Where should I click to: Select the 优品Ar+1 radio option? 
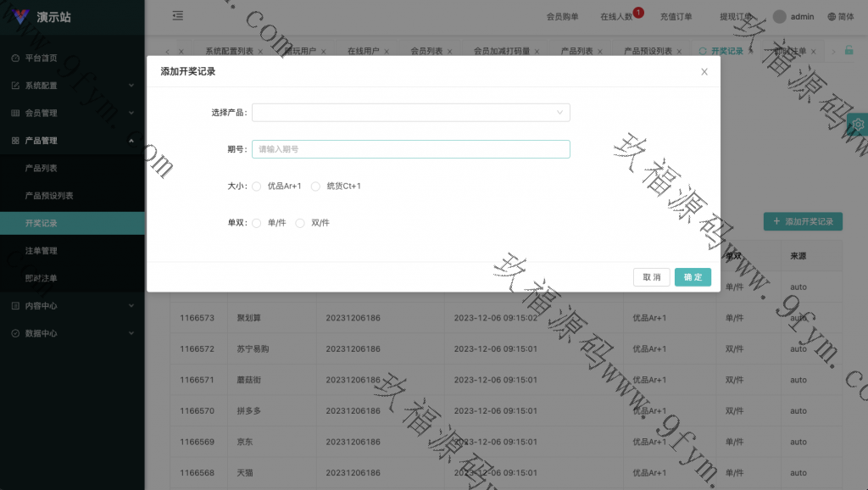pos(257,187)
